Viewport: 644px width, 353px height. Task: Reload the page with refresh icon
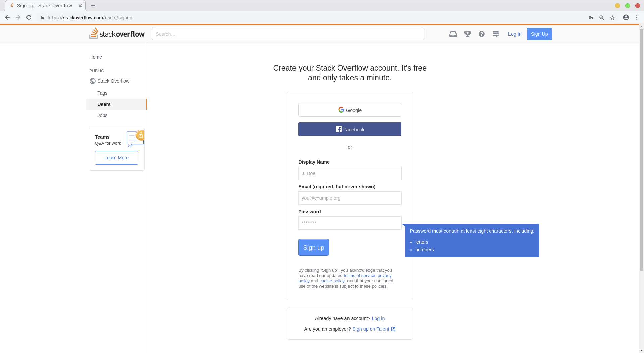[29, 18]
